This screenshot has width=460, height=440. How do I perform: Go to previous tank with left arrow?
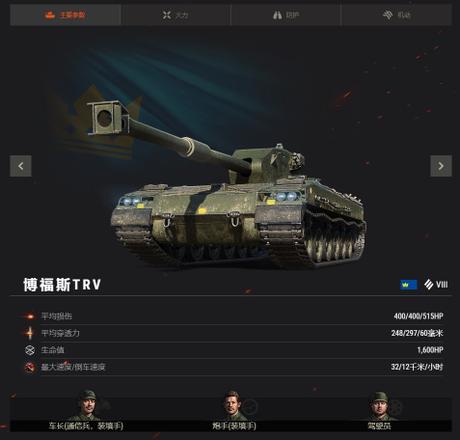pyautogui.click(x=21, y=166)
